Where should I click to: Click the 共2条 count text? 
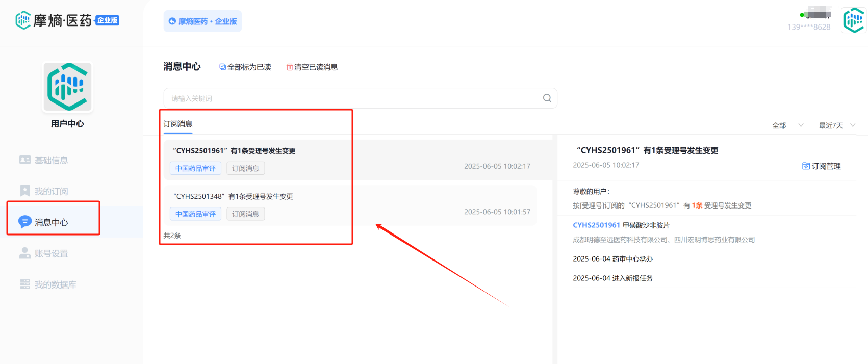(x=172, y=236)
